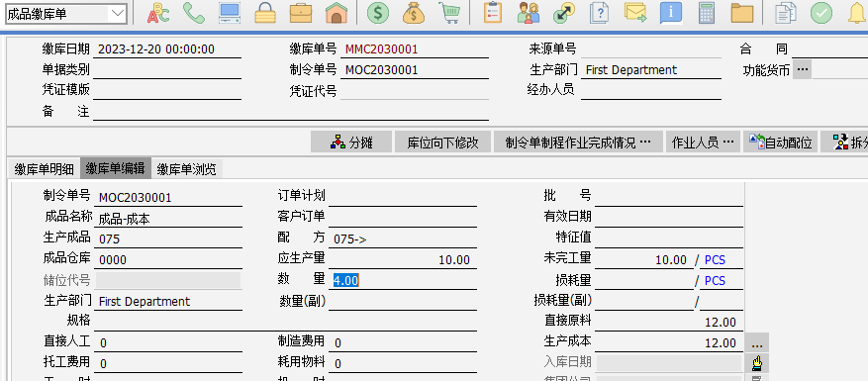Click the green dollar coin icon
Image resolution: width=868 pixels, height=381 pixels.
pos(378,13)
